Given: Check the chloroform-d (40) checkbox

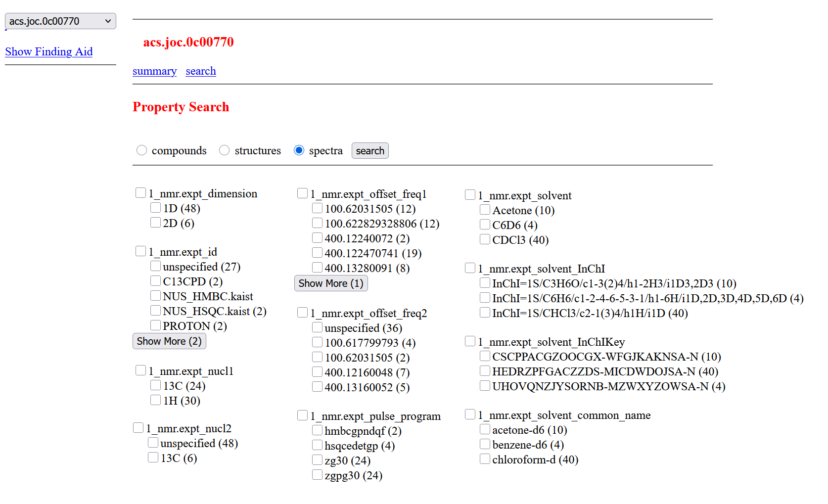Looking at the screenshot, I should pyautogui.click(x=485, y=459).
